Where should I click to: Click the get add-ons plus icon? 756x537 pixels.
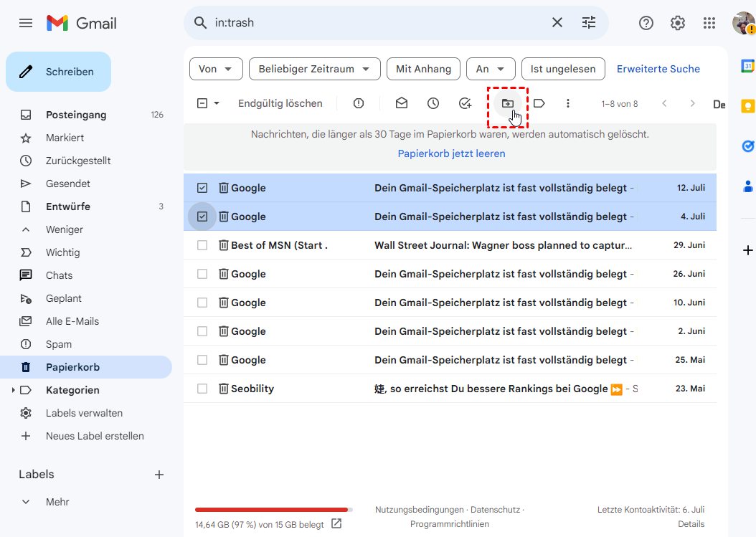click(748, 250)
